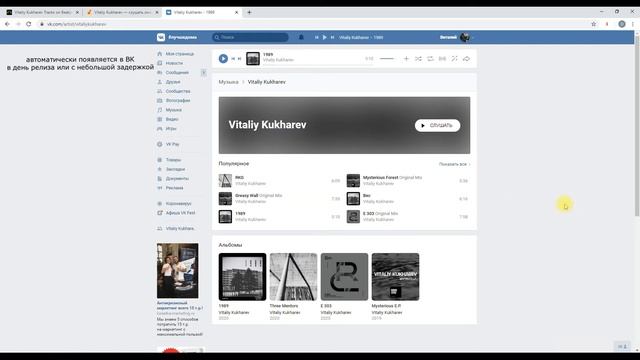Open the Three Mentors album cover

pyautogui.click(x=293, y=277)
